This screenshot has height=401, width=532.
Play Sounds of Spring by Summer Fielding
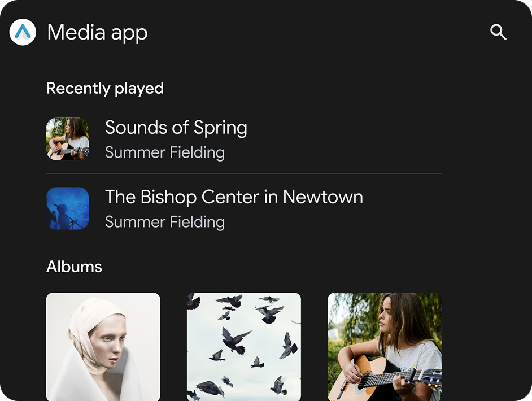176,128
